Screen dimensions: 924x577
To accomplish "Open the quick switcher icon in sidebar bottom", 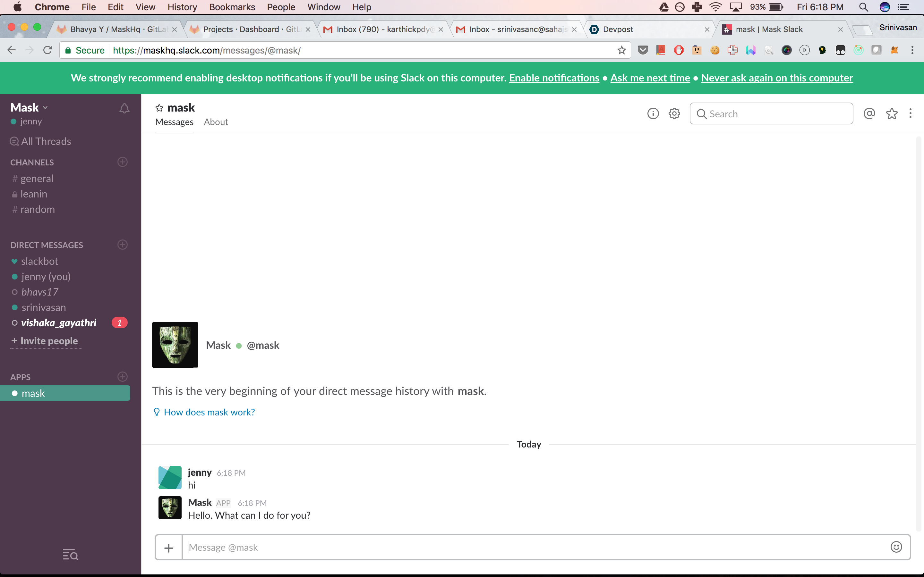I will pyautogui.click(x=70, y=555).
